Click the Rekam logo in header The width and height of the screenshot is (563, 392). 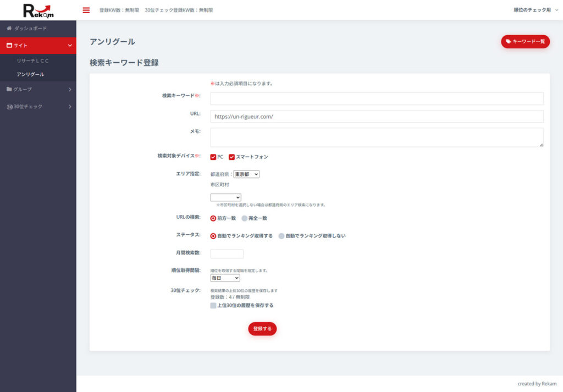38,10
